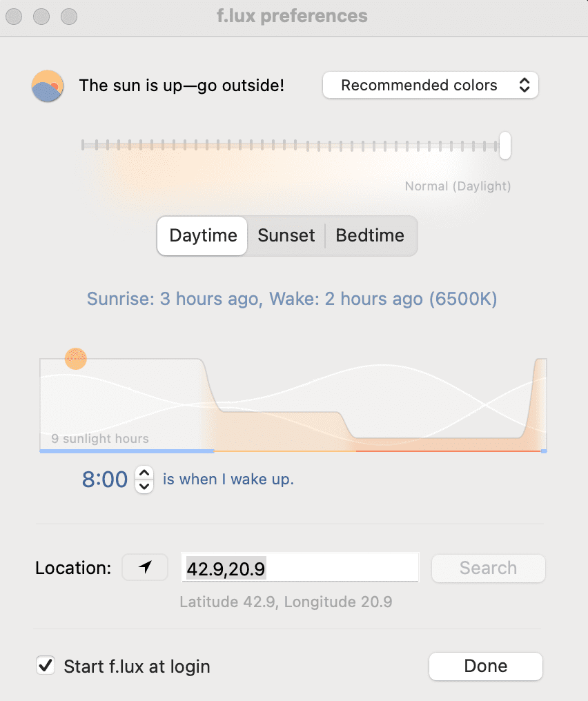Image resolution: width=588 pixels, height=701 pixels.
Task: Click the middle of the daily color graph
Action: pos(293,404)
